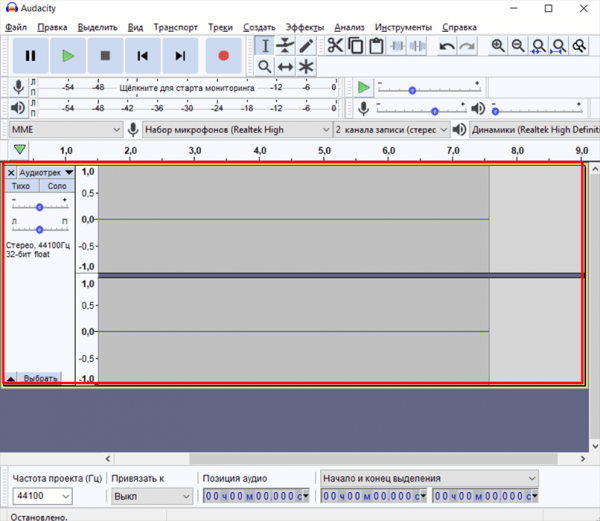Cut selection with the scissors icon
Image resolution: width=600 pixels, height=521 pixels.
point(335,46)
